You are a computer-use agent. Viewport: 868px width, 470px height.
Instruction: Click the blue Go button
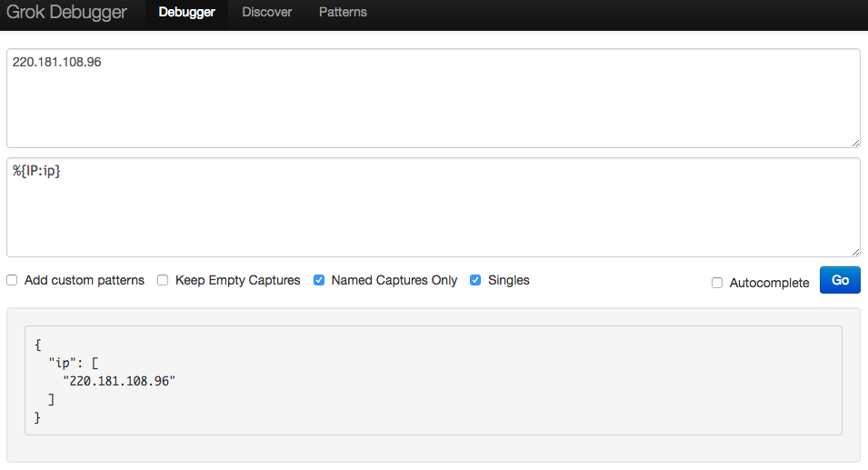[840, 280]
